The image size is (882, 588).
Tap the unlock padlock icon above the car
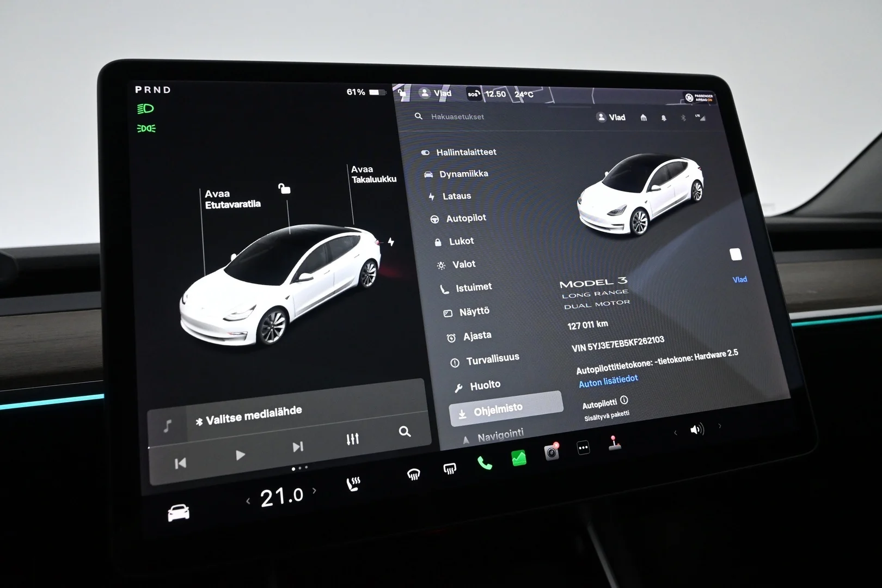(284, 188)
